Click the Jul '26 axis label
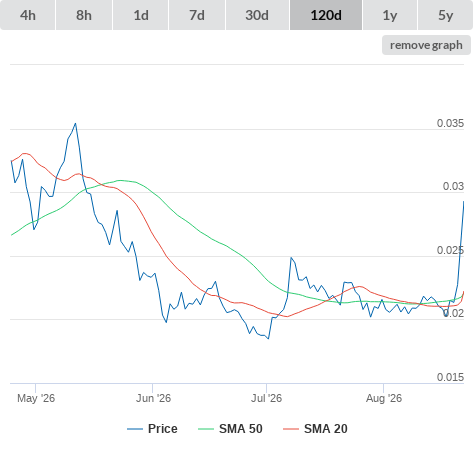Screen dimensions: 474x455 click(266, 398)
